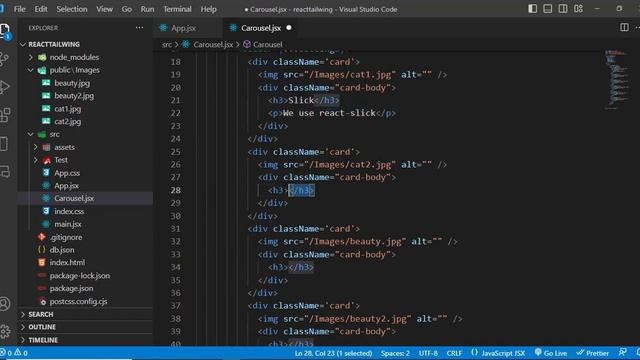Open index.css file

69,211
